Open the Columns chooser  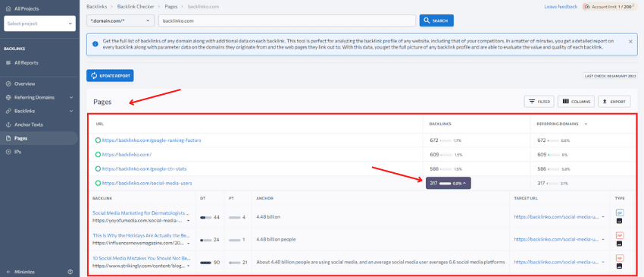point(576,102)
